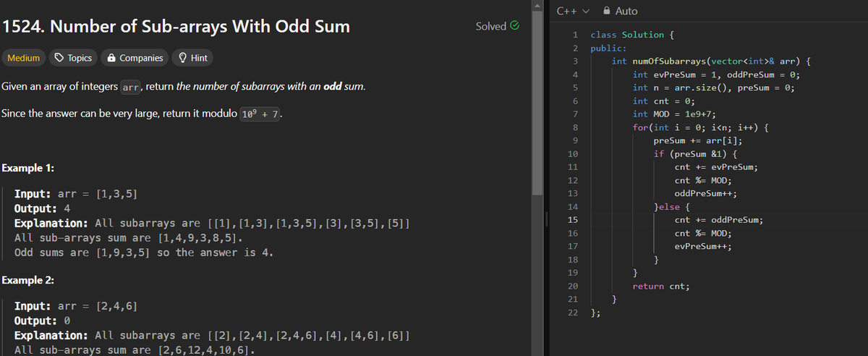
Task: Click line 'int n = arr.size(), preSum = 0;'
Action: coord(713,88)
